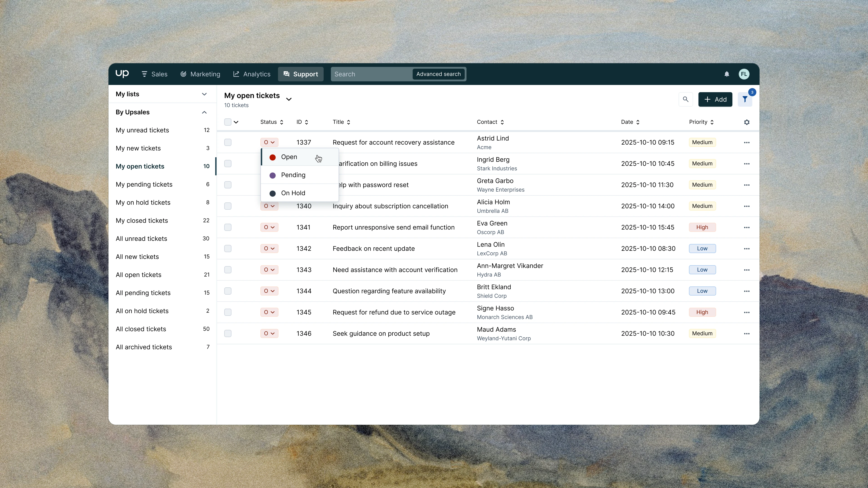Open status dropdown for ticket 1345
Viewport: 868px width, 488px height.
[x=269, y=312]
